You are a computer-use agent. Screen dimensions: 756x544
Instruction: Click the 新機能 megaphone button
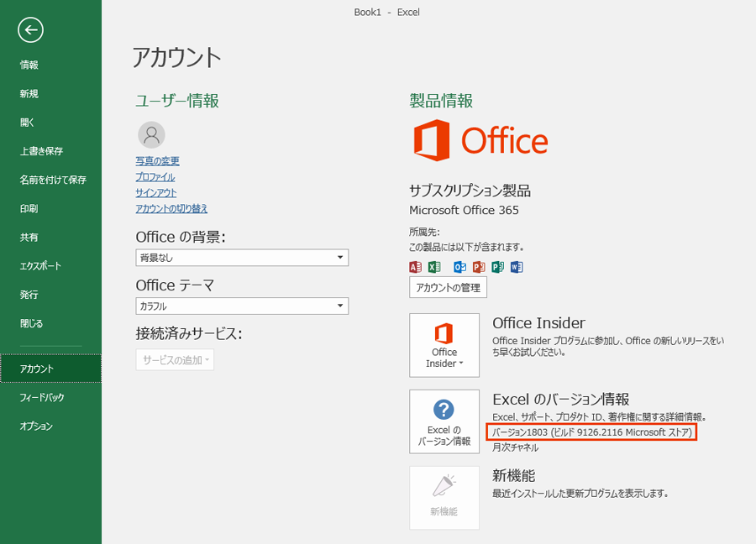[x=444, y=498]
